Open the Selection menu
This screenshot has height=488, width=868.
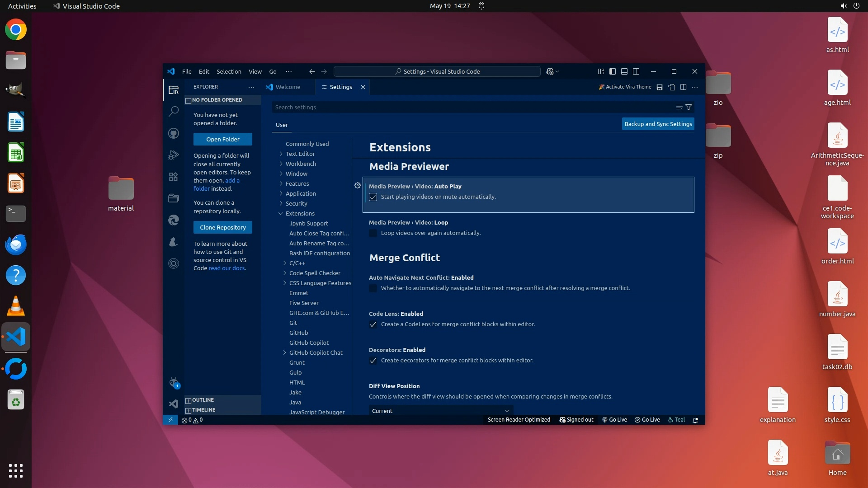(229, 71)
